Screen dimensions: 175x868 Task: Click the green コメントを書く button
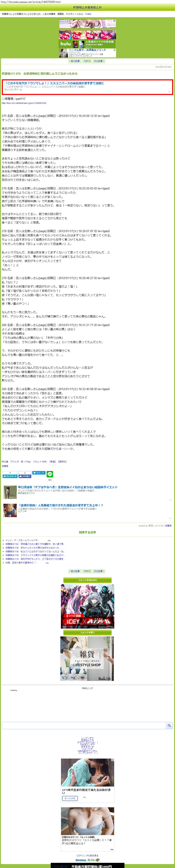click(x=87, y=633)
